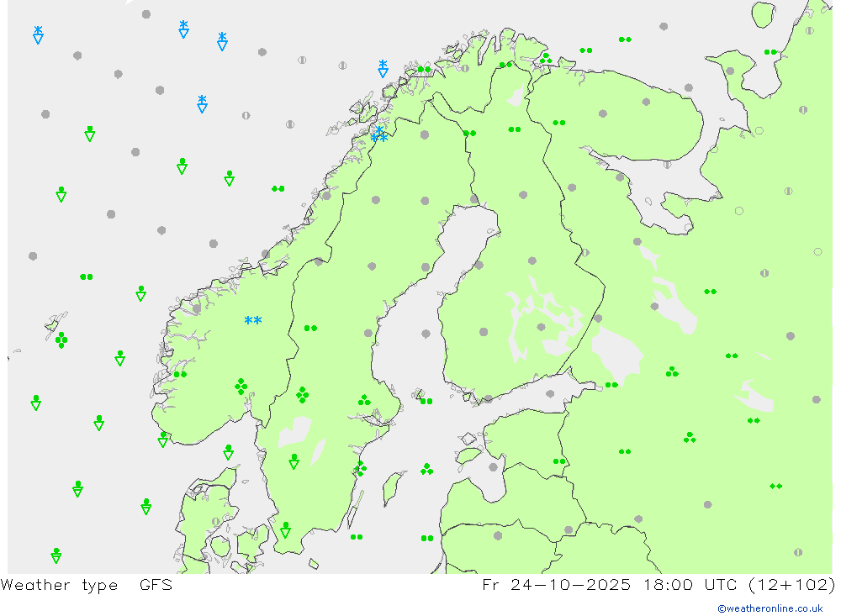Click the two-dot rain symbol on Norway's west coast near Bergen

180,374
